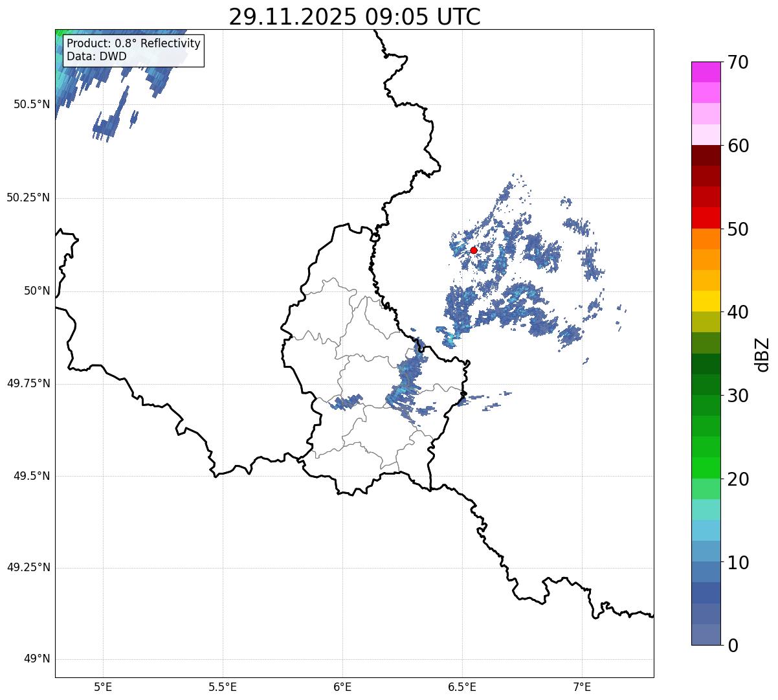The image size is (778, 700).
Task: Click the latitude label 49.5°N
Action: 32,477
